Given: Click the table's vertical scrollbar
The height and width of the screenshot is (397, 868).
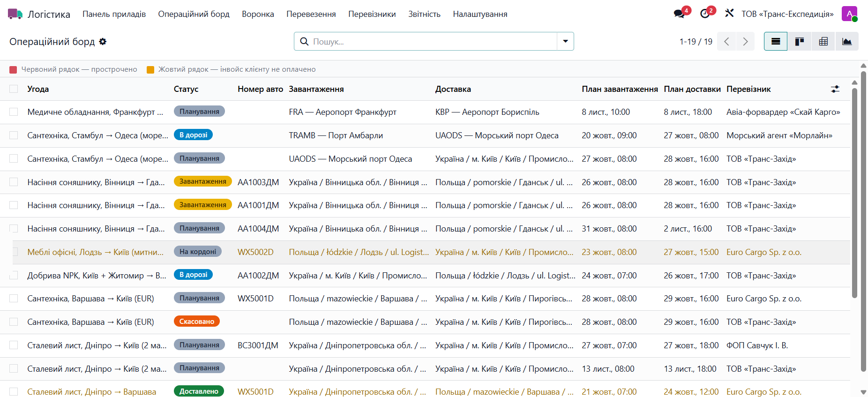Looking at the screenshot, I should pos(854,192).
